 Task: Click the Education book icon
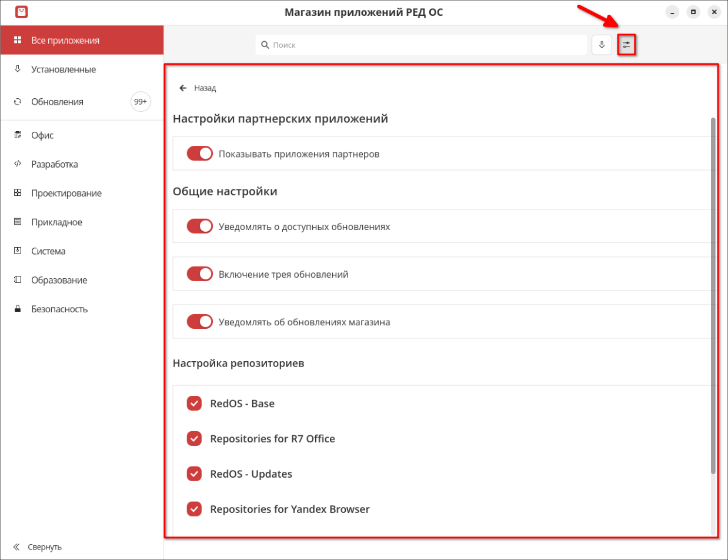18,280
